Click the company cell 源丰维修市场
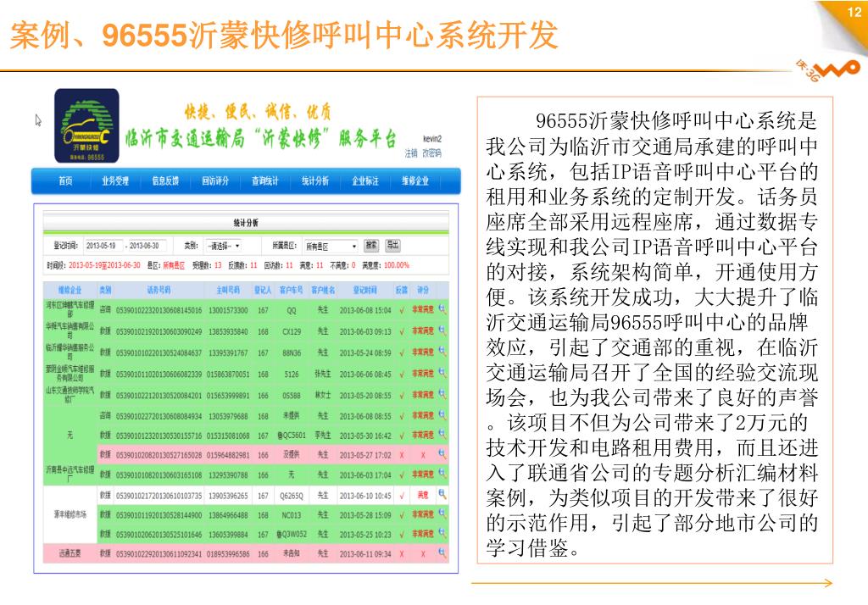 [70, 514]
